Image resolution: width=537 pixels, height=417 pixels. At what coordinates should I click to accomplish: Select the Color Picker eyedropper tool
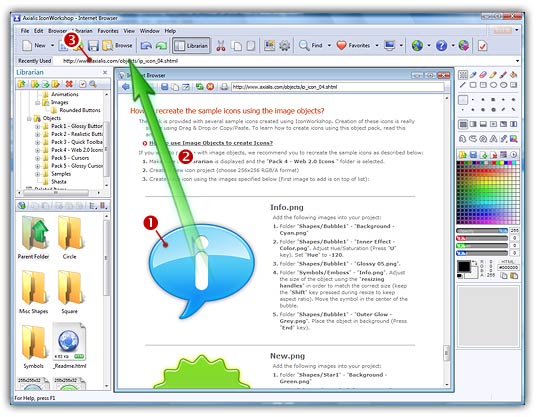coord(473,75)
